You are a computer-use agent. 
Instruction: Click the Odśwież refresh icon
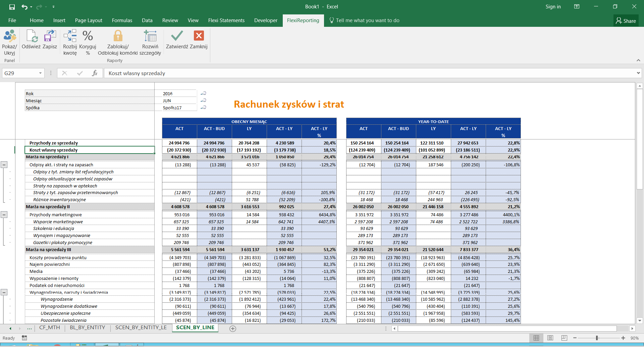click(31, 36)
